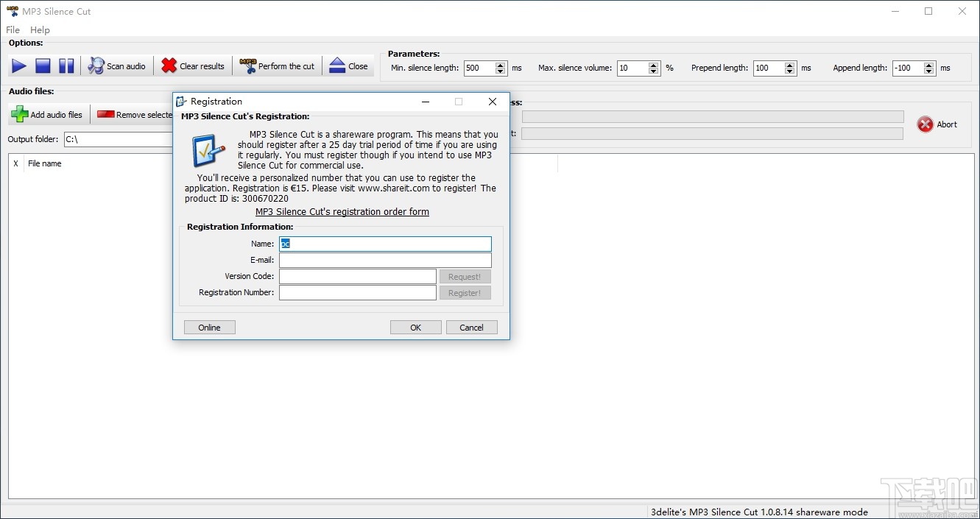The image size is (980, 519).
Task: Maximize the MP3 Silence Cut window
Action: tap(928, 11)
